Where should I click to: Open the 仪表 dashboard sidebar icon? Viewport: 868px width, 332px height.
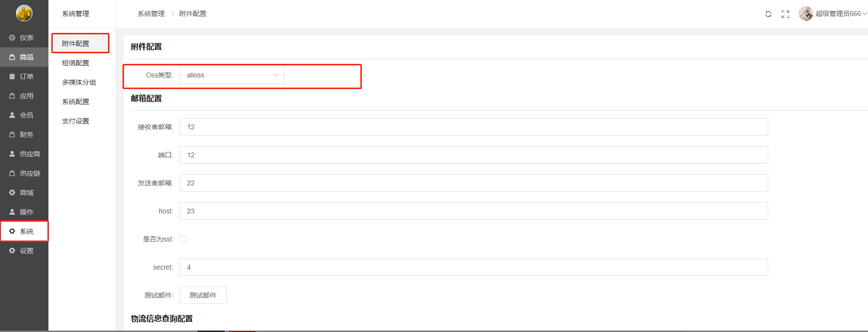tap(12, 38)
